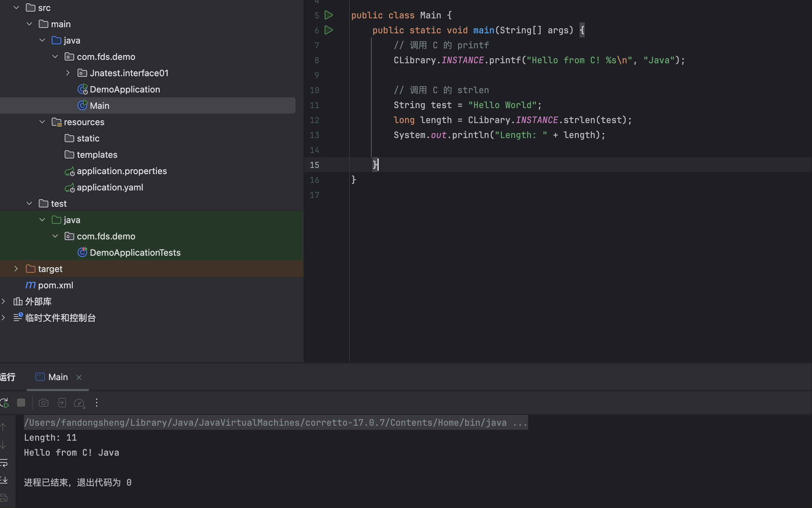Select the Main run tab
The image size is (812, 508).
pyautogui.click(x=58, y=377)
